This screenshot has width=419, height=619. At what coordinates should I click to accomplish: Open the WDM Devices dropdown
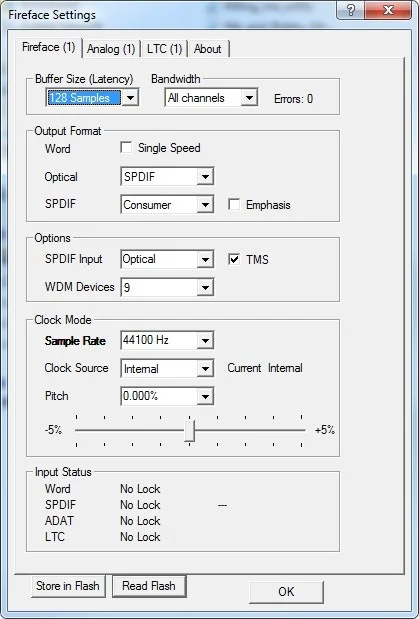click(x=167, y=287)
